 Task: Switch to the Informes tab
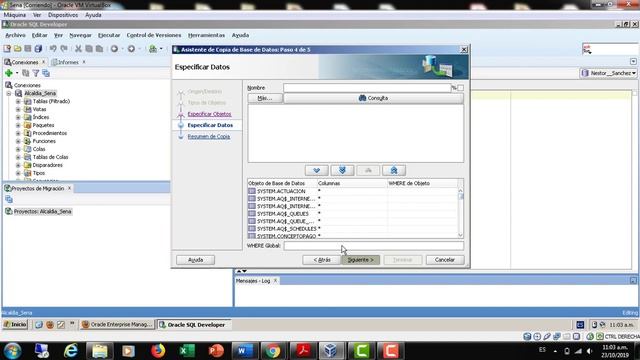pos(68,62)
